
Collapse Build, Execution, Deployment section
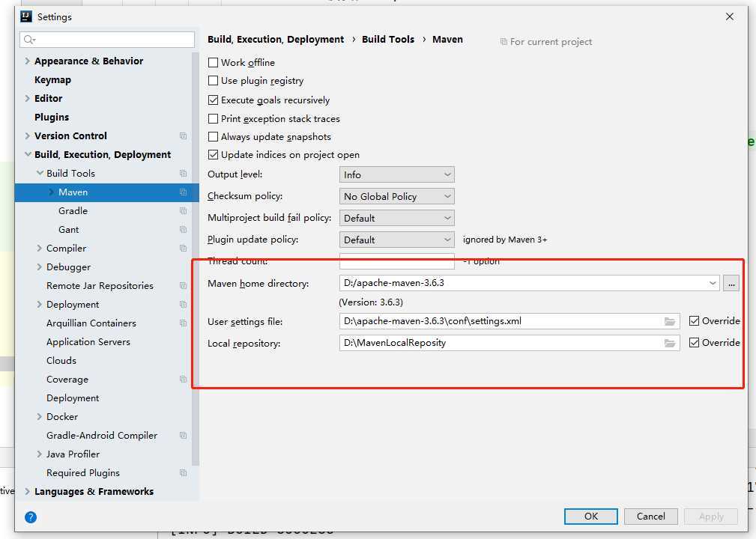coord(28,155)
